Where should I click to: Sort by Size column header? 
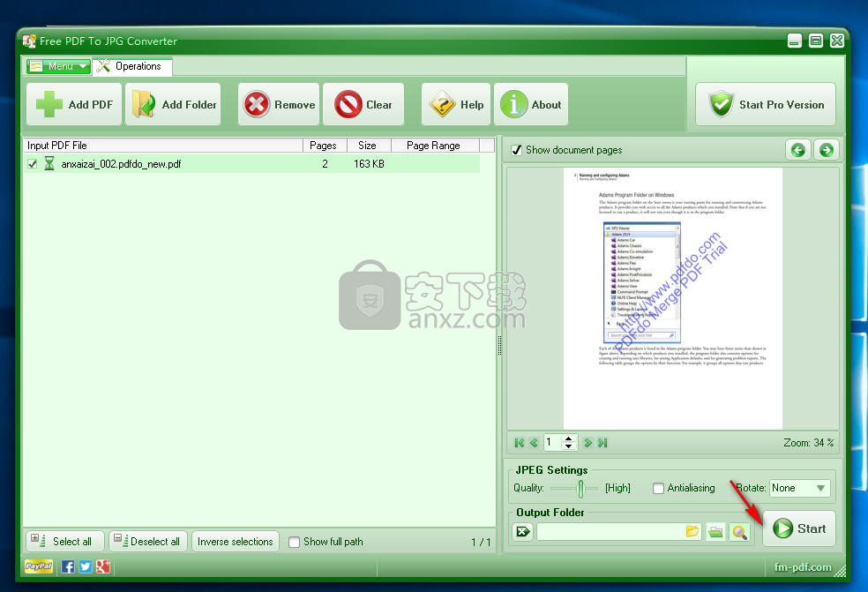point(369,145)
